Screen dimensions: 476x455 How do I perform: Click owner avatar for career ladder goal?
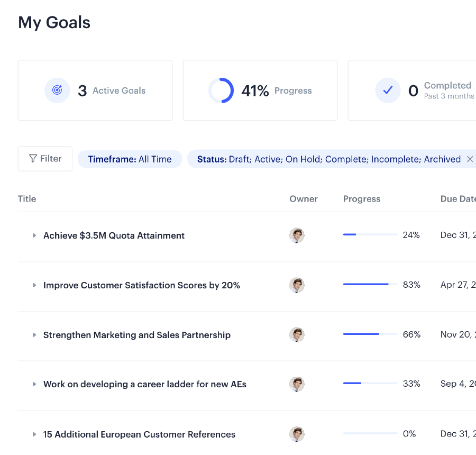[x=297, y=384]
